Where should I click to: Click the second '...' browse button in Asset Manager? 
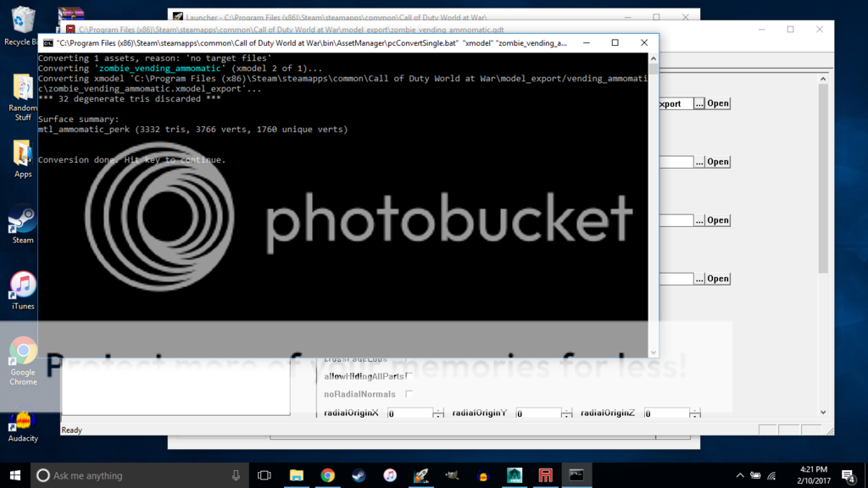[699, 162]
